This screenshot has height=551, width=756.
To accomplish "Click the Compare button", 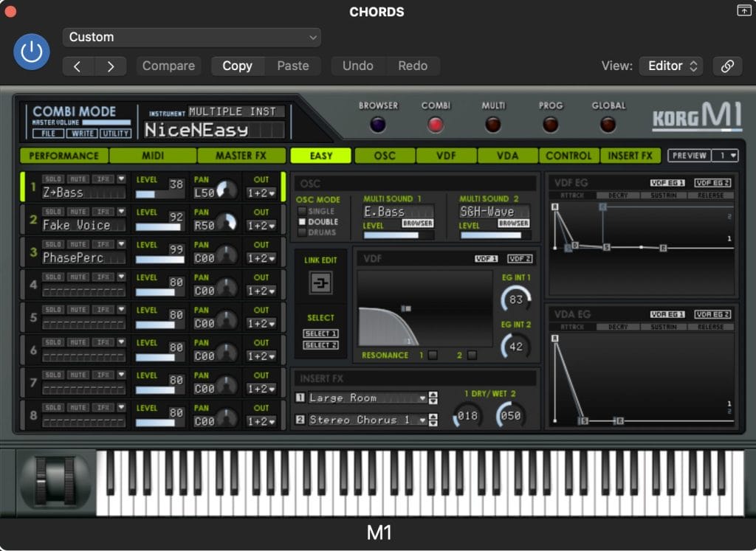I will [x=168, y=66].
